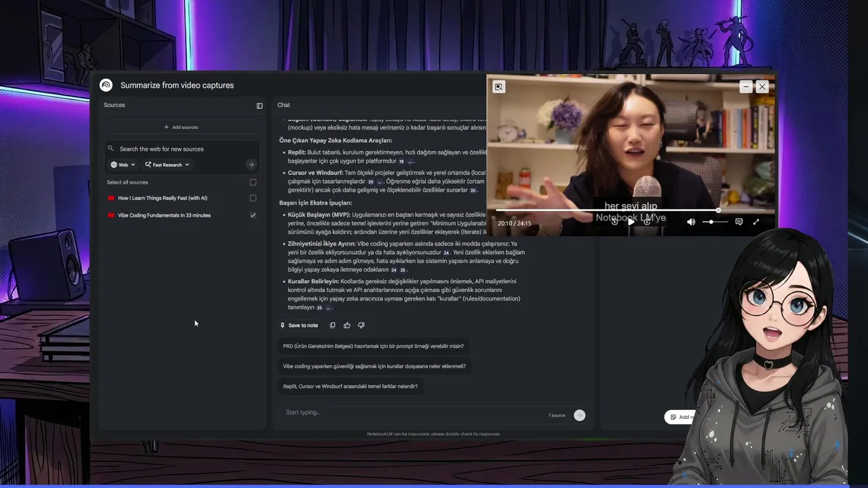Select the kurallar dosyasına suggested question

(374, 366)
